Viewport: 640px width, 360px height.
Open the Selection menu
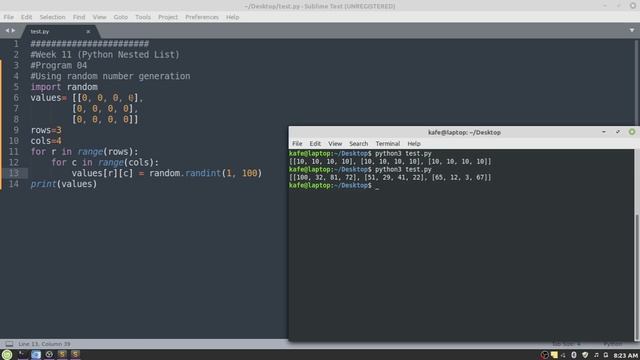tap(52, 17)
